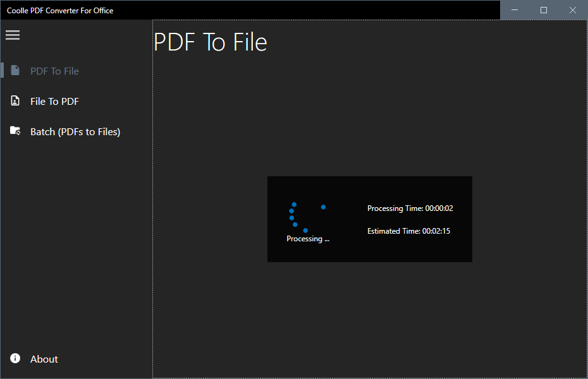
Task: Switch to the File To PDF label
Action: coord(54,102)
